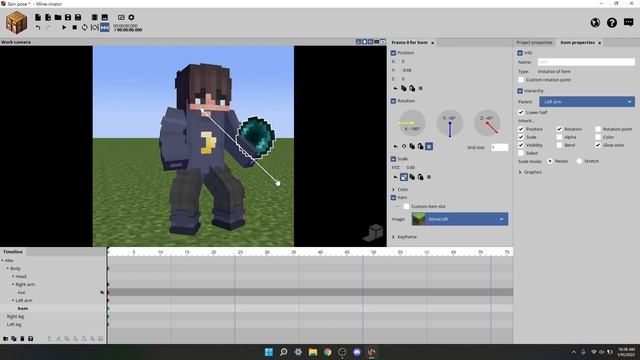Toggle the highlighted timeline interval button
The height and width of the screenshot is (360, 640).
click(105, 27)
